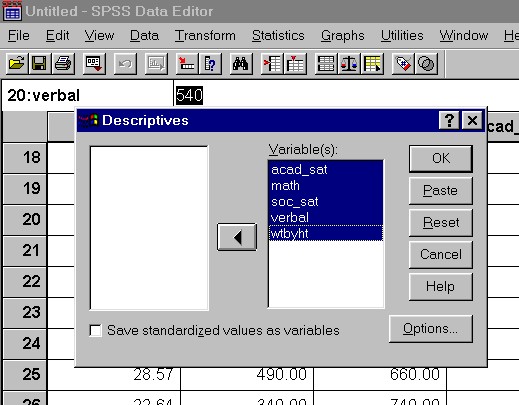Select row header 19 in data grid

pos(25,188)
